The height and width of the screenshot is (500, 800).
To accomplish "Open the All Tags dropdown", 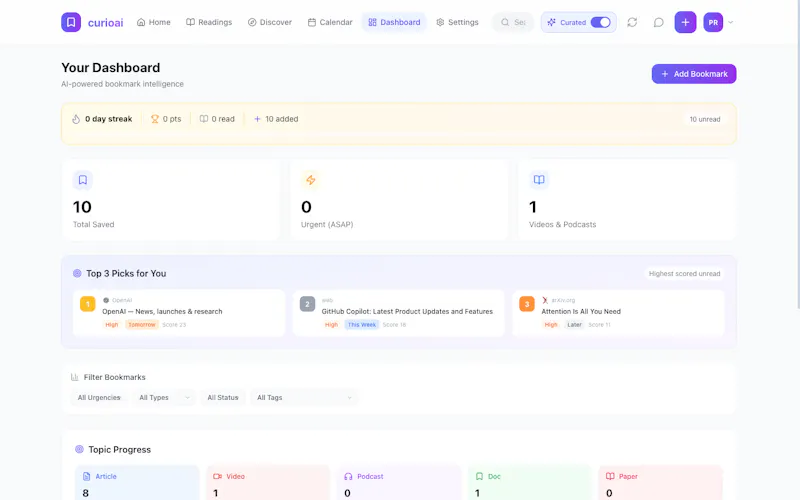I will [x=304, y=398].
